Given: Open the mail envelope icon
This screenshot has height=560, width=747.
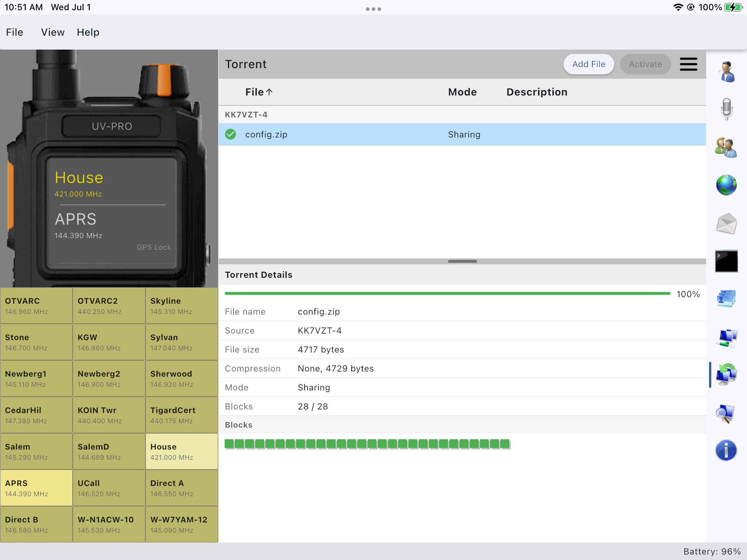Looking at the screenshot, I should point(726,223).
